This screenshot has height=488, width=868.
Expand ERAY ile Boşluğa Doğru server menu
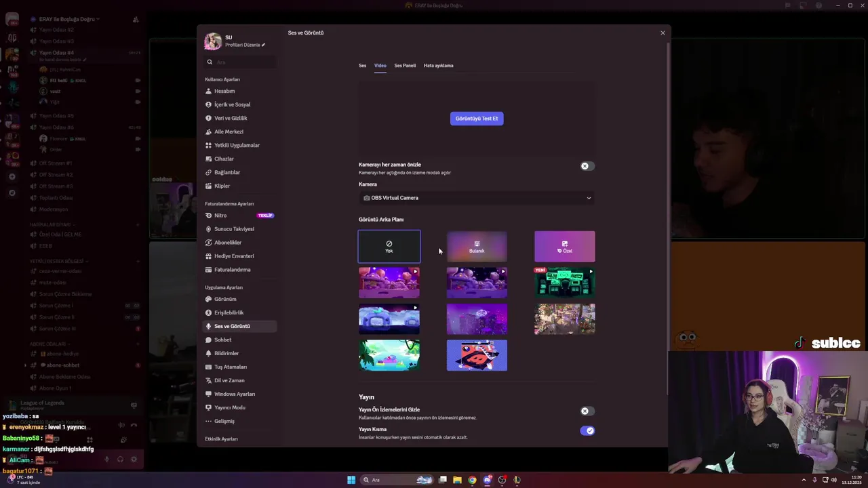(68, 19)
